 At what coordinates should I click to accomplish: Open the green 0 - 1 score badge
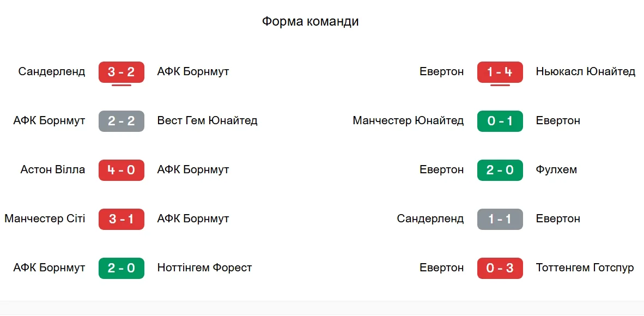[500, 121]
